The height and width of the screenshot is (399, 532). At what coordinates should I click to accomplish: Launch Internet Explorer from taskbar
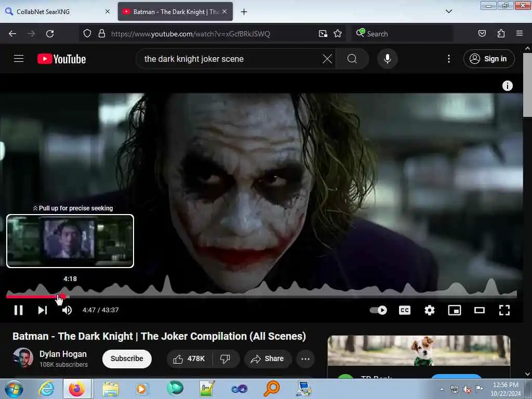pyautogui.click(x=46, y=389)
